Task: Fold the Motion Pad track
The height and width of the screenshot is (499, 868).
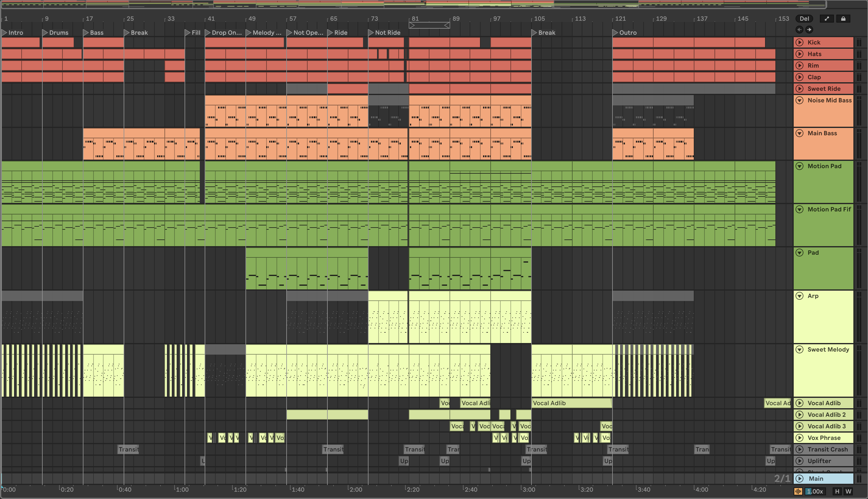Action: pyautogui.click(x=799, y=166)
